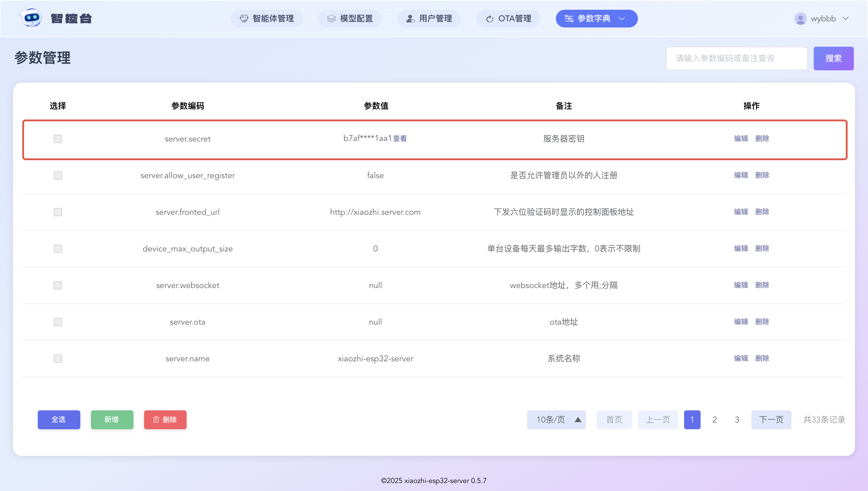The image size is (868, 491).
Task: Click 编辑 for server.ota
Action: click(741, 322)
